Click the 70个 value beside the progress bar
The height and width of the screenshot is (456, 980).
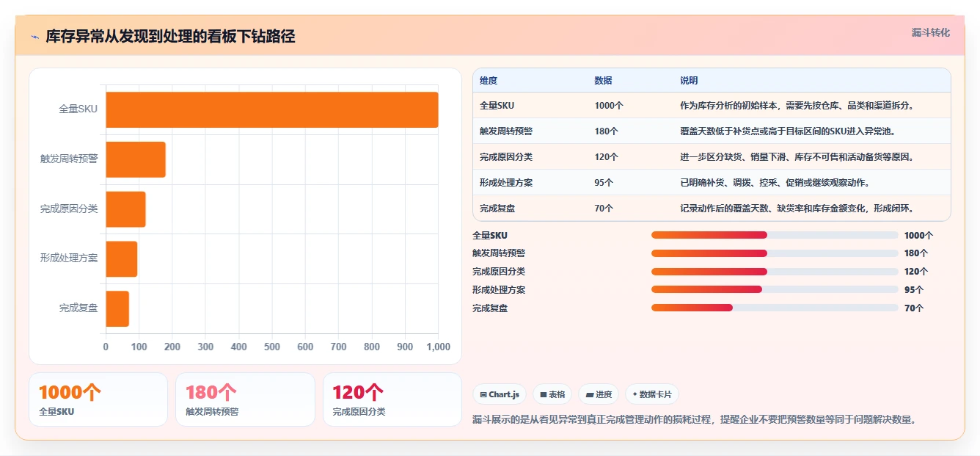point(914,308)
